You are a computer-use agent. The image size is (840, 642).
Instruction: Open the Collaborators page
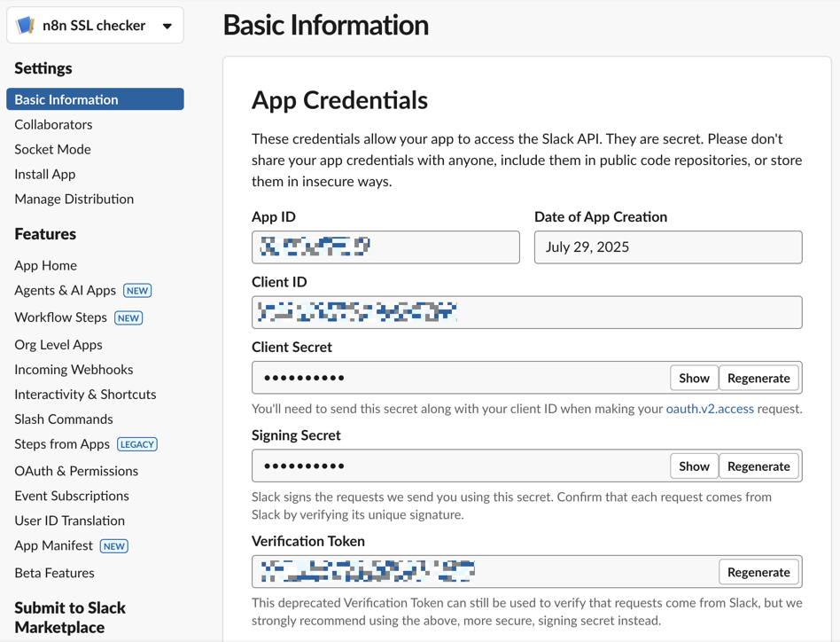tap(53, 124)
